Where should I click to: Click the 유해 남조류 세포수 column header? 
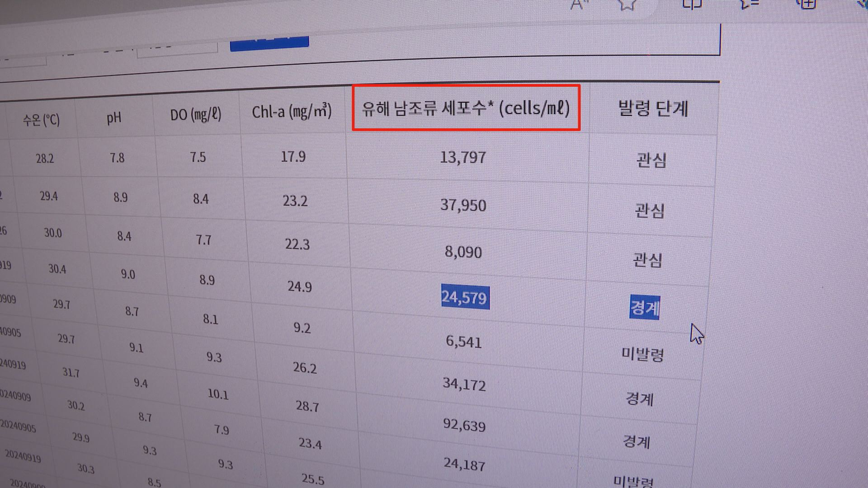[x=466, y=108]
